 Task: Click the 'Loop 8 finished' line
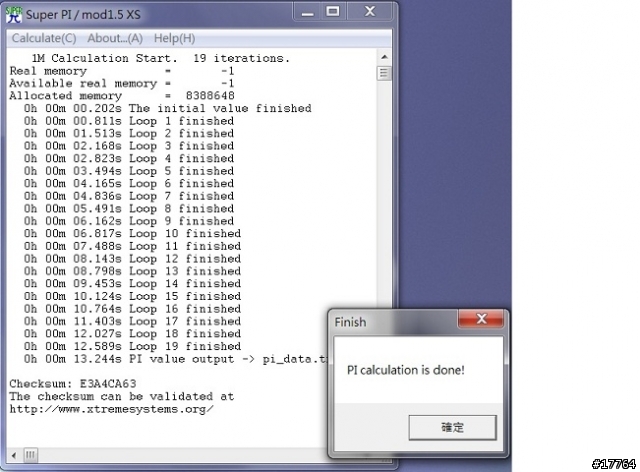point(129,209)
